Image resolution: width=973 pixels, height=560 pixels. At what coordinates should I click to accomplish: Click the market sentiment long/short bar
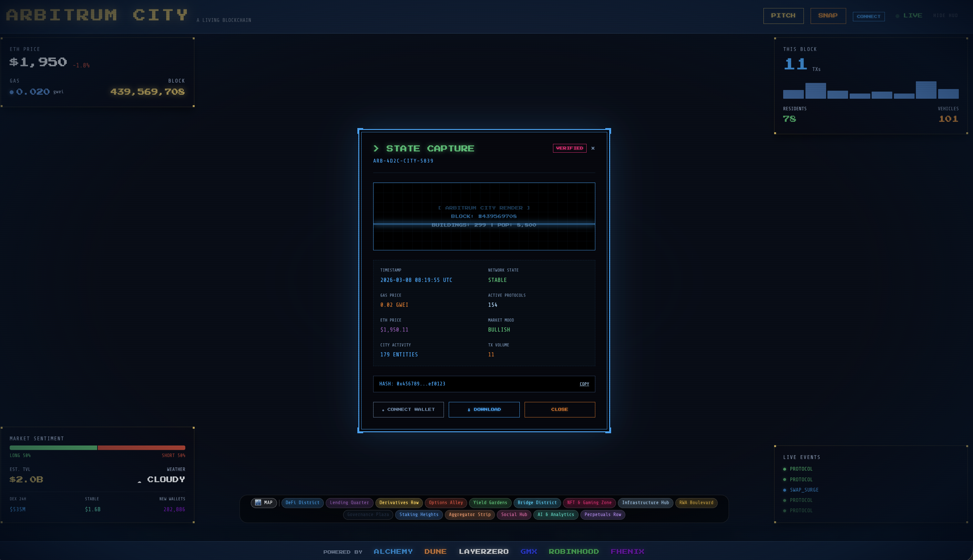pyautogui.click(x=97, y=448)
